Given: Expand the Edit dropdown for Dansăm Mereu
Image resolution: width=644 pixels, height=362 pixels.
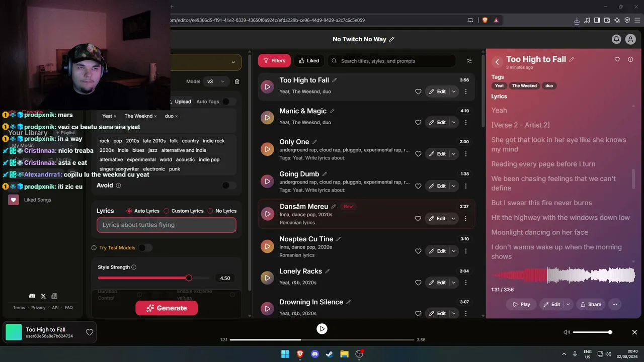Looking at the screenshot, I should (x=454, y=219).
